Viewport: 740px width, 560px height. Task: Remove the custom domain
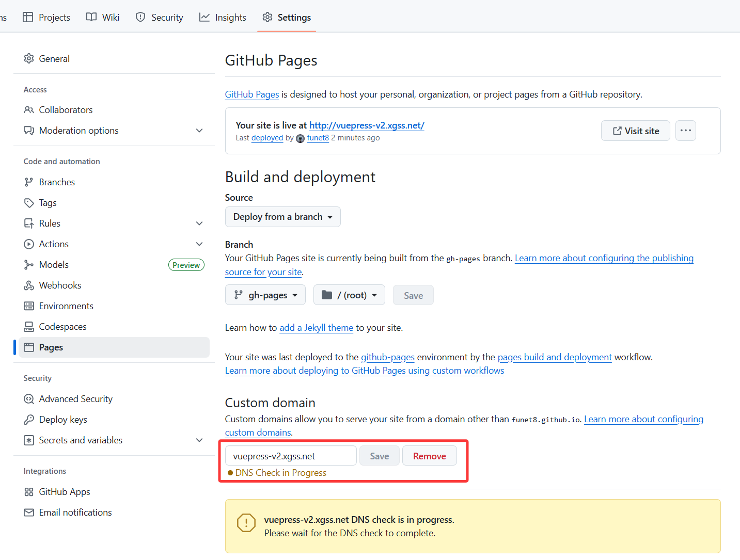point(429,456)
